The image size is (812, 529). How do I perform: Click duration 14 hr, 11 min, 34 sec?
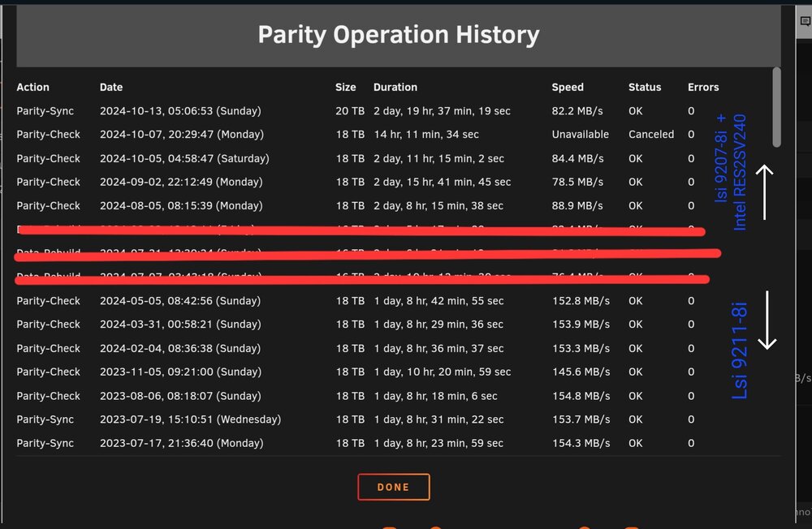pos(426,134)
